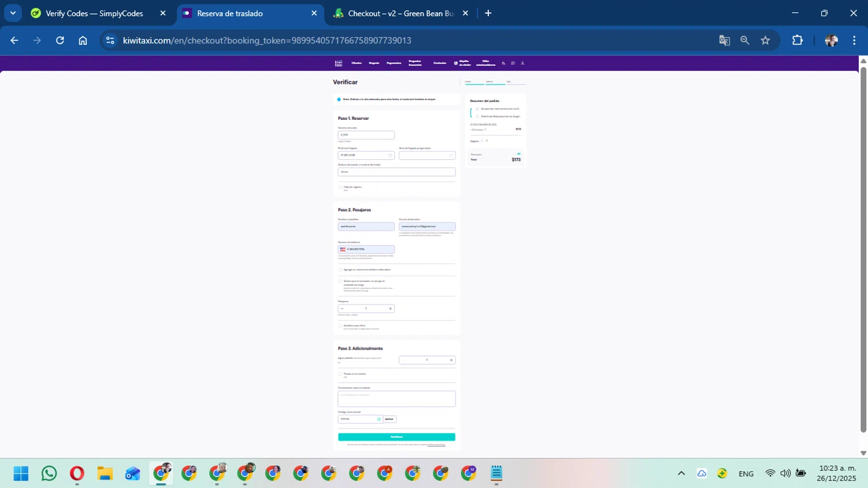The width and height of the screenshot is (868, 488).
Task: Check stop on the way checkbox
Action: pyautogui.click(x=340, y=374)
